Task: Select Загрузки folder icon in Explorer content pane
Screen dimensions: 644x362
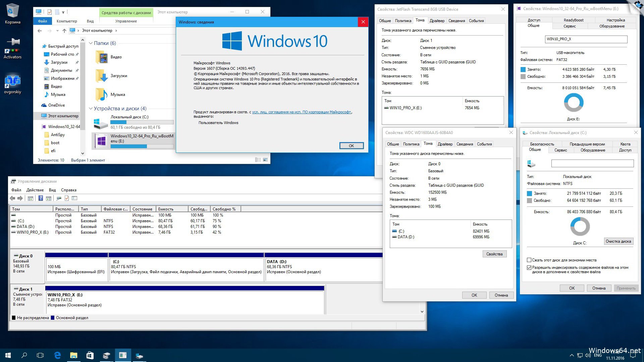Action: 102,76
